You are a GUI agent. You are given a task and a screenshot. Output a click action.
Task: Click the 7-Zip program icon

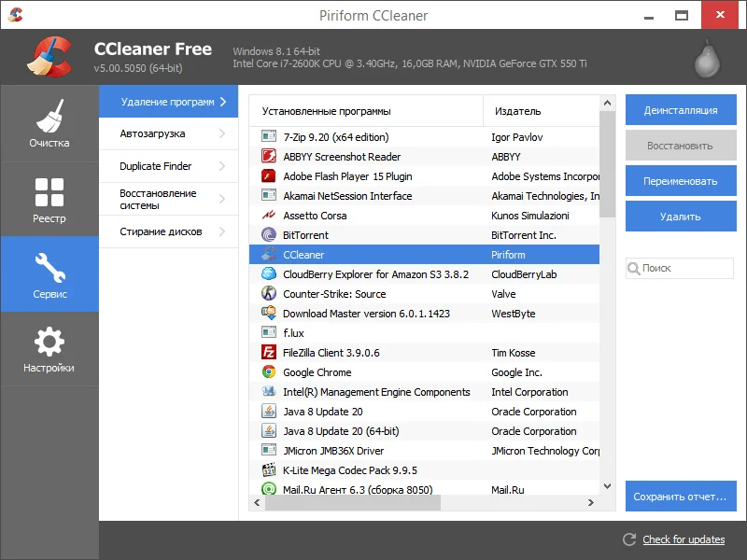coord(269,136)
